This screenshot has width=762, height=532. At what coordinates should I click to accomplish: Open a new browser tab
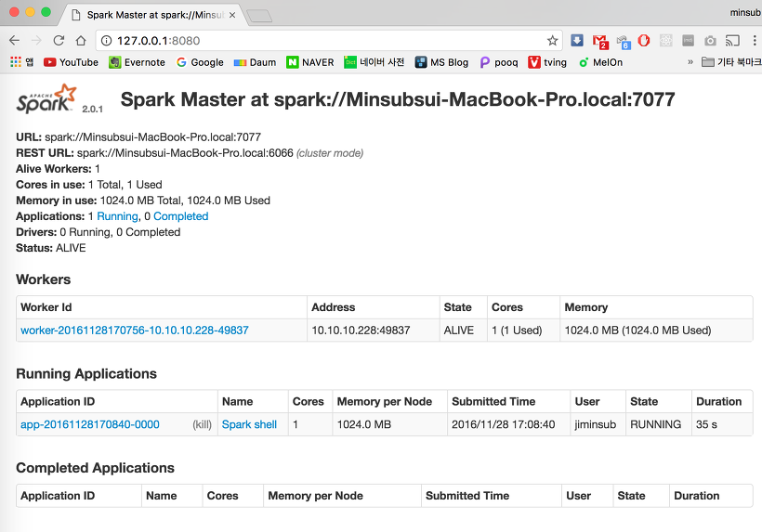click(x=259, y=17)
